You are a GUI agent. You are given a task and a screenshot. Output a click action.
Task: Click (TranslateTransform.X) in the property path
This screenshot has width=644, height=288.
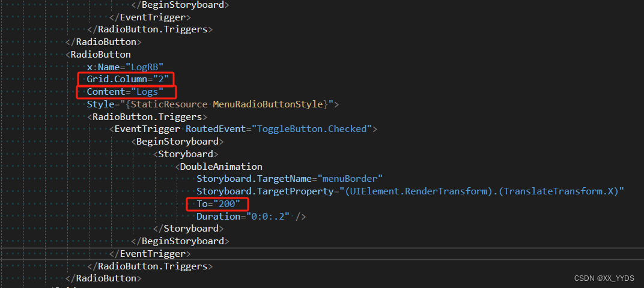(557, 191)
